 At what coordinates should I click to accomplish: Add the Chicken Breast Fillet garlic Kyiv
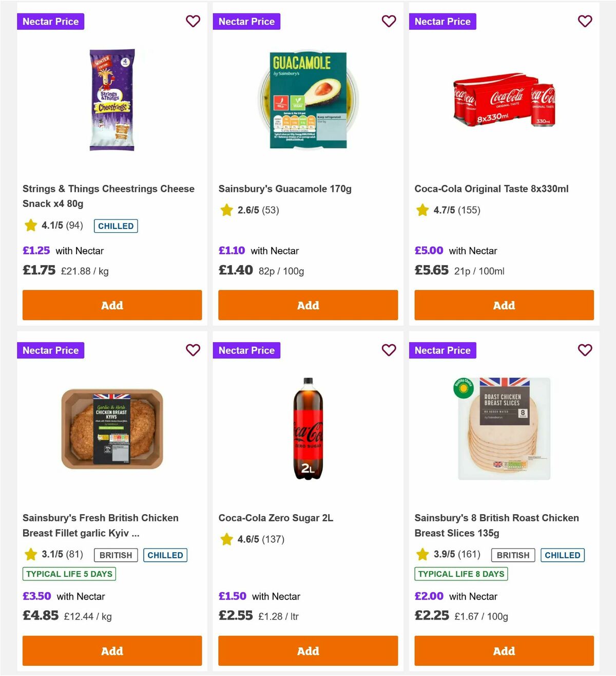point(111,651)
